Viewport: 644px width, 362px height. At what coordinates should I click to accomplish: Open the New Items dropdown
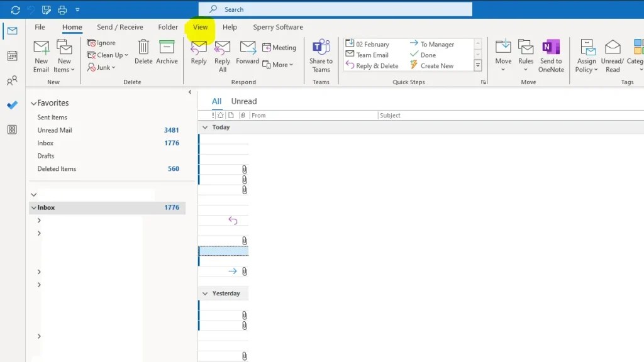[x=64, y=57]
